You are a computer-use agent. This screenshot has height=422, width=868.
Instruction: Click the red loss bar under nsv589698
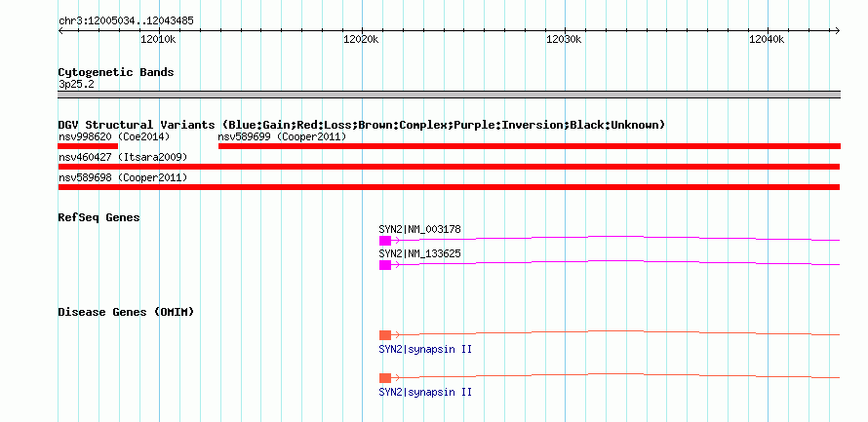[x=449, y=187]
